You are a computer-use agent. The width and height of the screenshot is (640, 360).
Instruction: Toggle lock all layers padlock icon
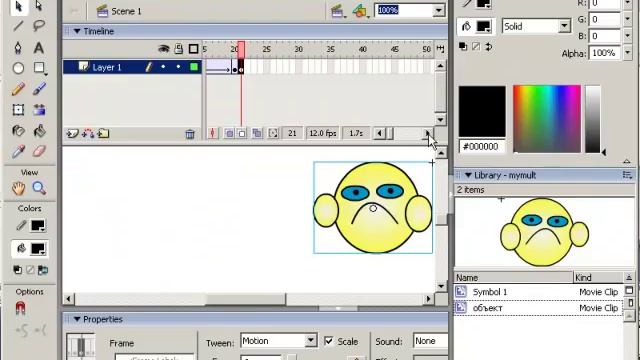pos(179,49)
